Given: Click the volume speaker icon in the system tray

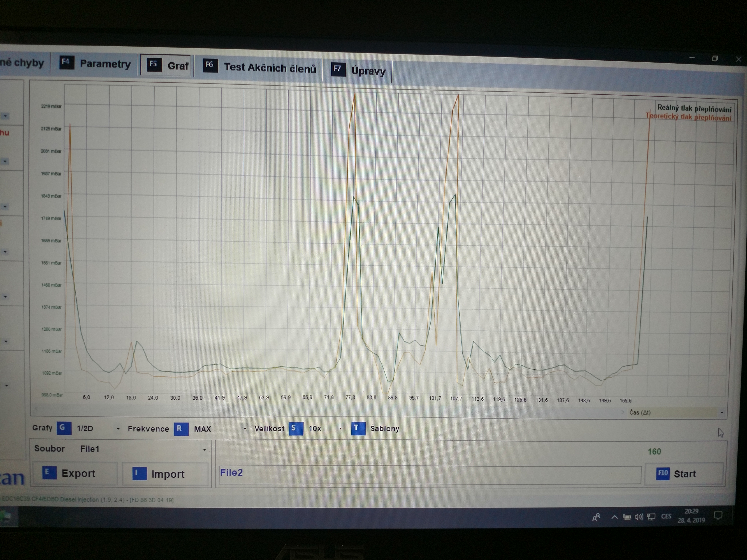Looking at the screenshot, I should [638, 517].
